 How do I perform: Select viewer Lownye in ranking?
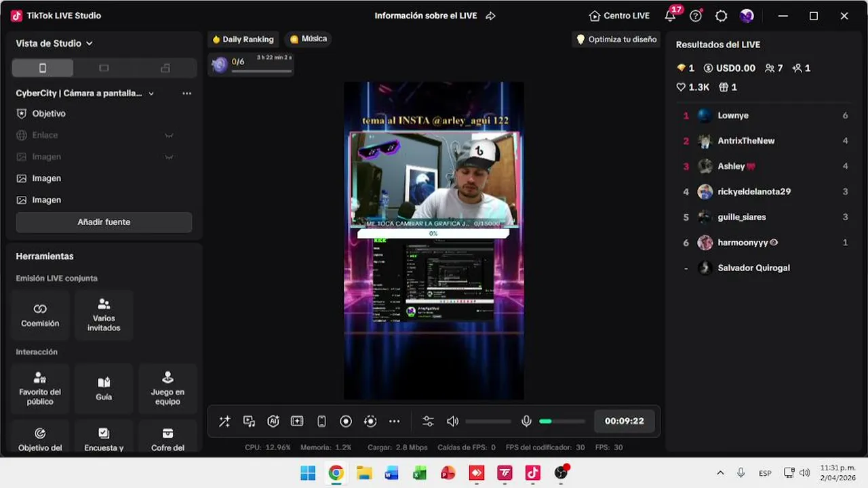tap(765, 115)
